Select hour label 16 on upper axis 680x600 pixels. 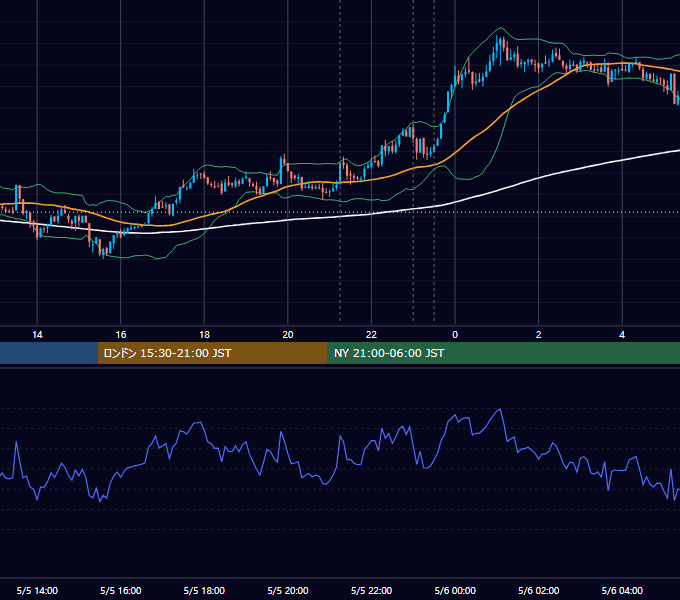[x=121, y=335]
